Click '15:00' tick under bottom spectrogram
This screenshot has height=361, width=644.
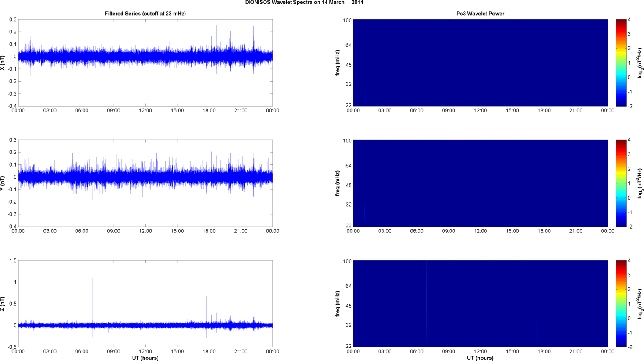point(512,352)
